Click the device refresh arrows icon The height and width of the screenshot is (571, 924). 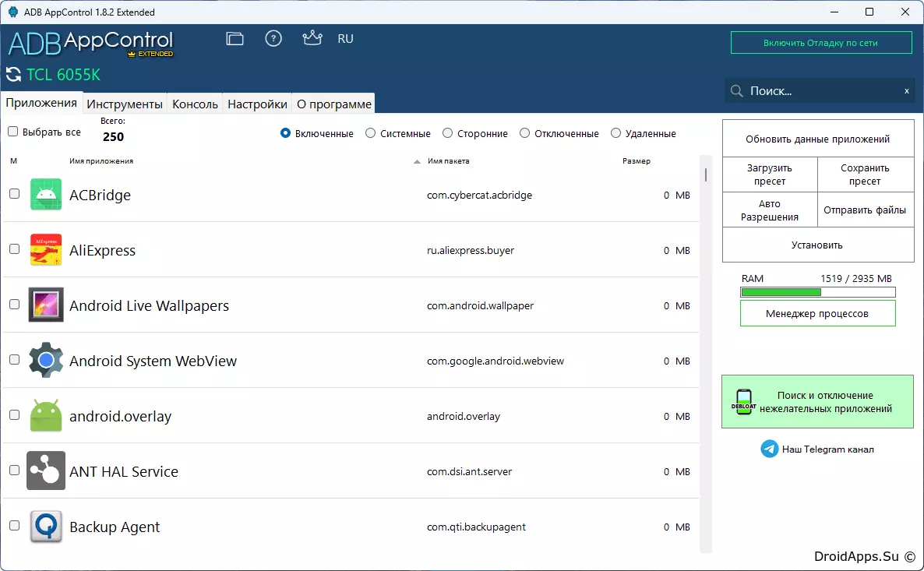click(x=13, y=75)
